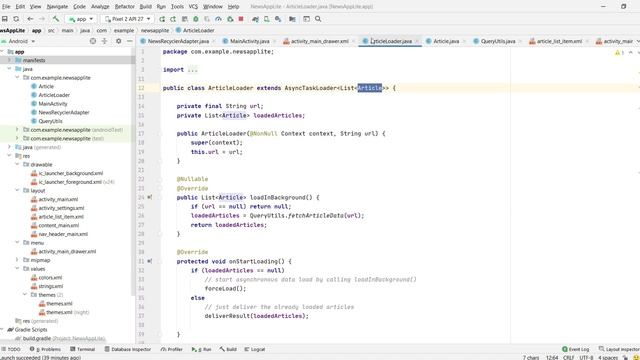Open Project panel settings gear
The width and height of the screenshot is (640, 360).
coord(118,41)
